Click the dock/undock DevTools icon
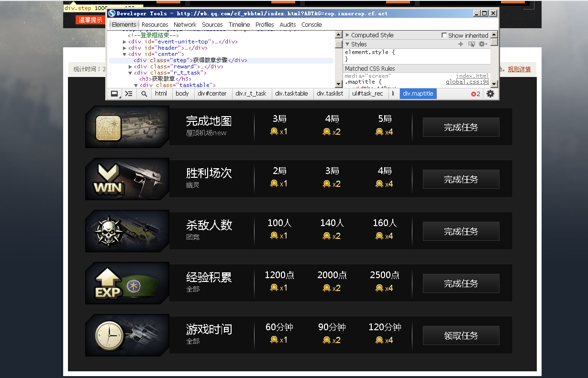Screen dimensions: 588x378 [x=114, y=94]
